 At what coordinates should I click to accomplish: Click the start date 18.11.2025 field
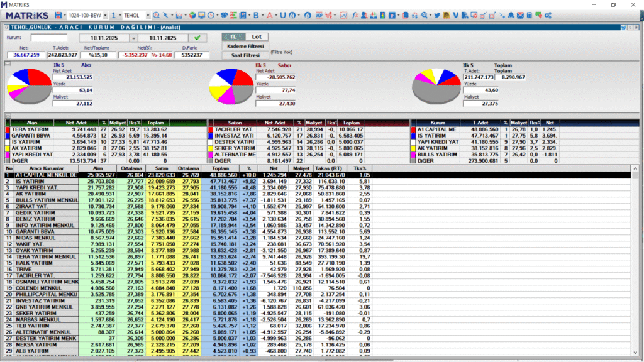pyautogui.click(x=104, y=38)
